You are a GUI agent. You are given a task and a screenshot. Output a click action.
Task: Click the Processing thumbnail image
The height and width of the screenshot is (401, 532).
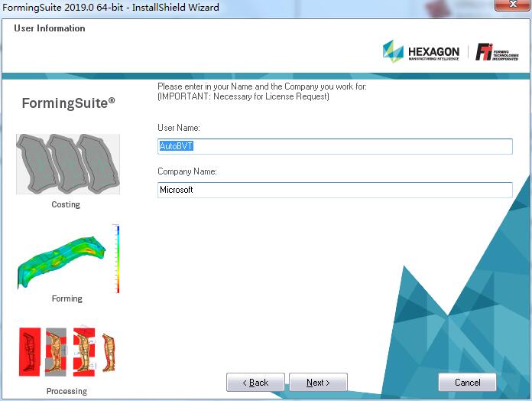67,351
